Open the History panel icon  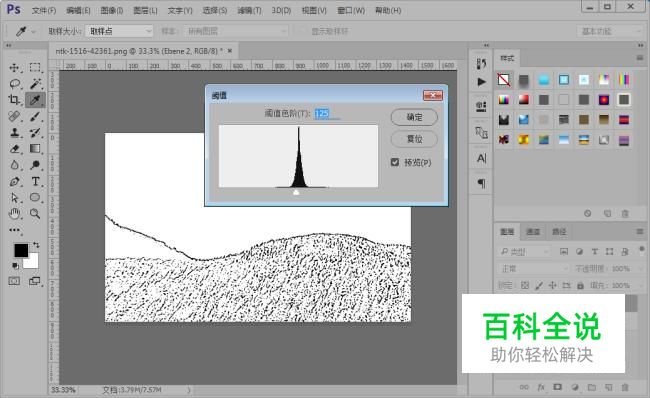click(x=481, y=64)
